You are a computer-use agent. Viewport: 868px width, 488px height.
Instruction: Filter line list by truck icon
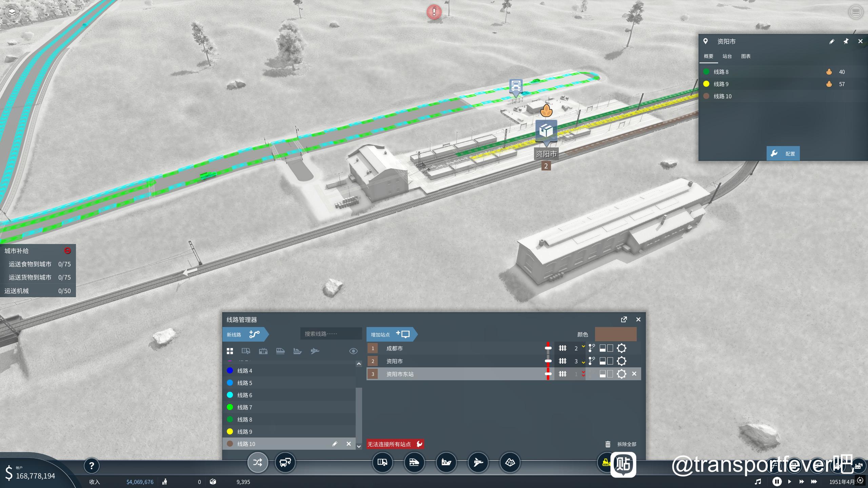tap(246, 351)
